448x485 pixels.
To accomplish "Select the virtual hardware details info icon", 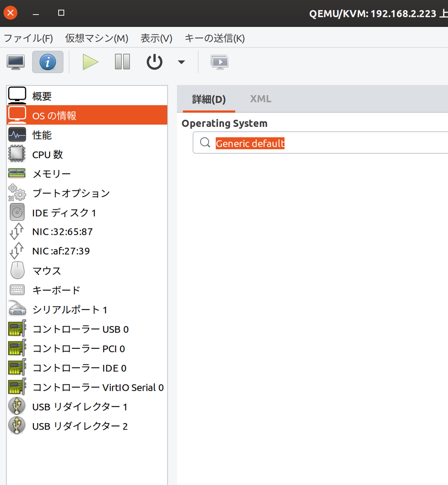I will [x=48, y=62].
